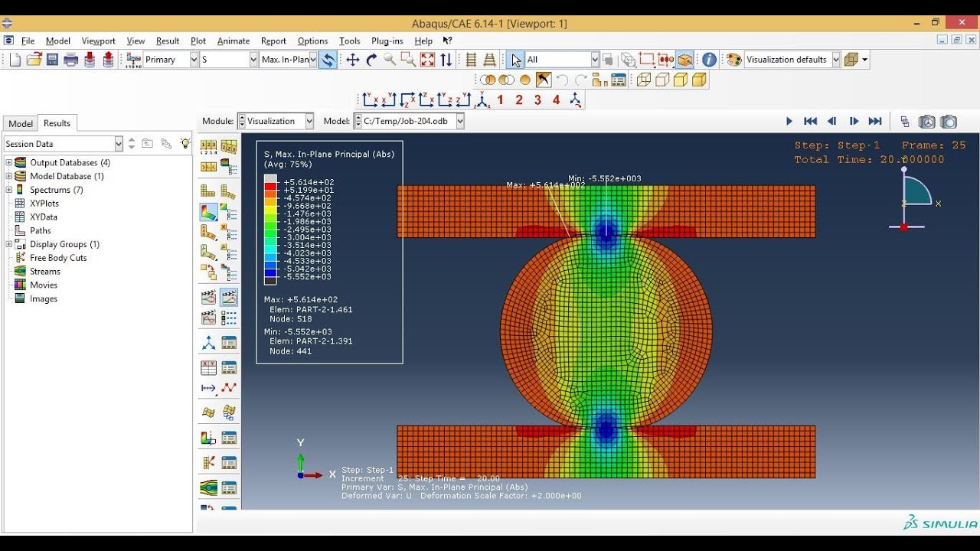Select the Box zoom tool

click(x=409, y=60)
